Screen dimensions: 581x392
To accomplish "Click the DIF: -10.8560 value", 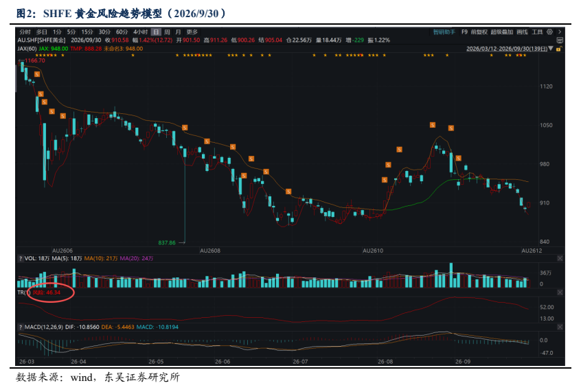I will click(x=82, y=327).
